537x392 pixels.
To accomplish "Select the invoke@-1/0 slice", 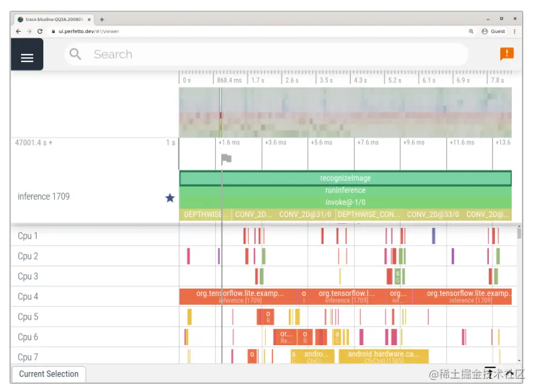I will 344,202.
